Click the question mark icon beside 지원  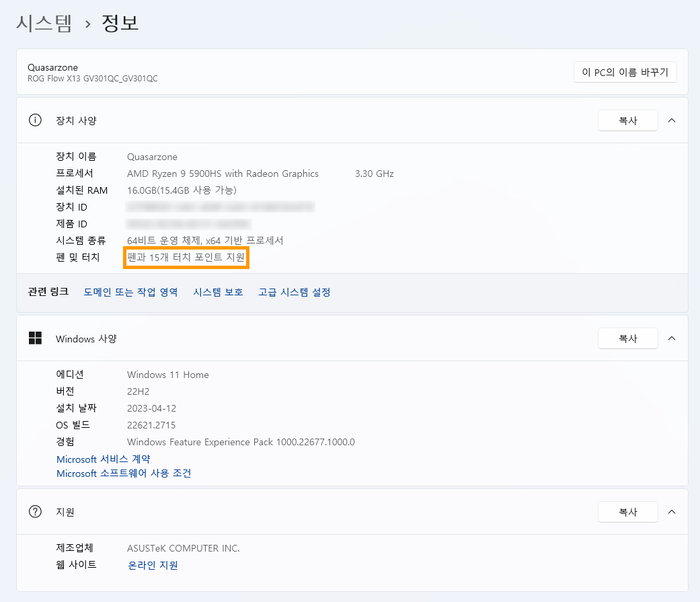(35, 512)
